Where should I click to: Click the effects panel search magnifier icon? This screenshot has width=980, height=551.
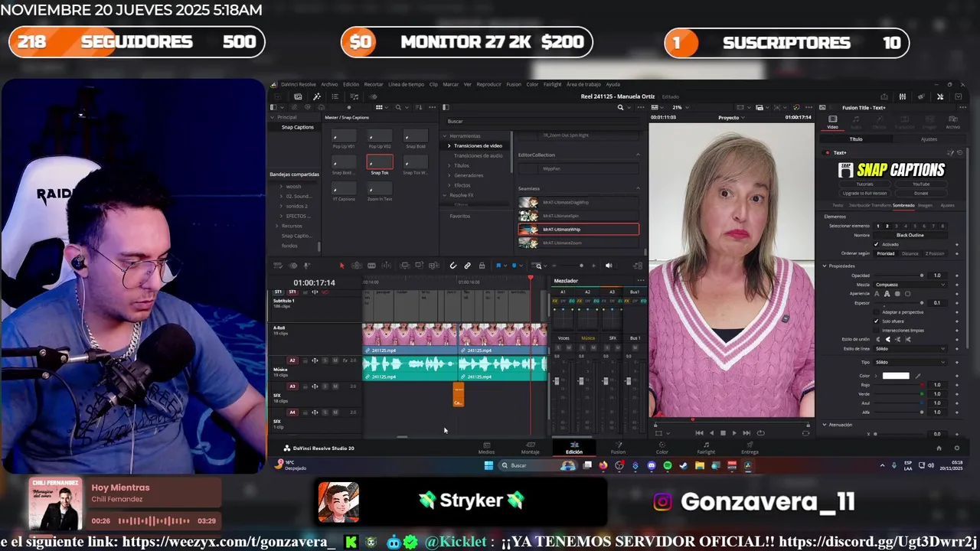coord(620,108)
